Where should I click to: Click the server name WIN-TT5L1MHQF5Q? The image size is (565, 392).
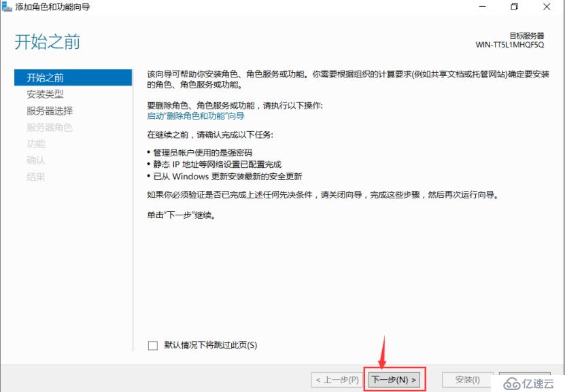click(x=509, y=45)
